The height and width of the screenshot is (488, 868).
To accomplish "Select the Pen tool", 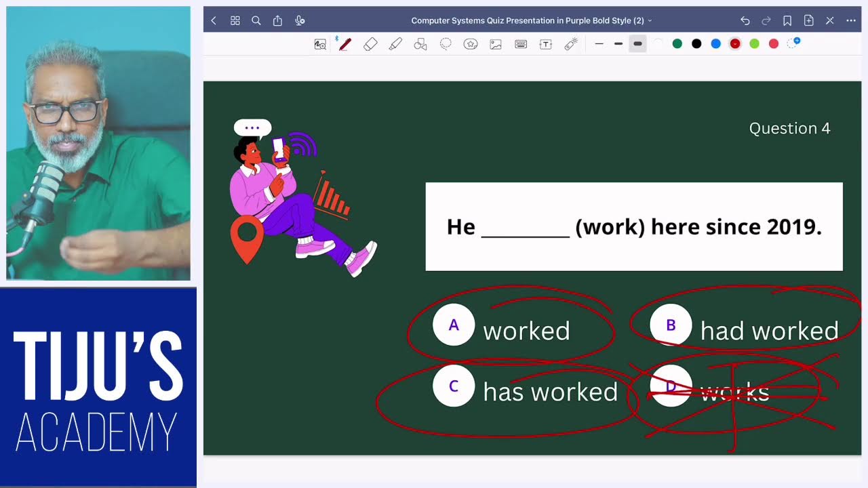I will coord(344,44).
